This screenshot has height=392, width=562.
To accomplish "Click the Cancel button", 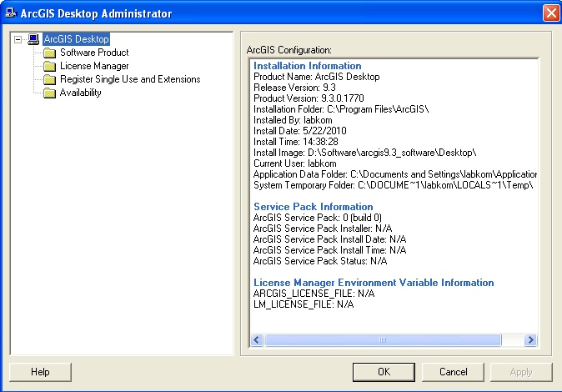I will pos(453,372).
